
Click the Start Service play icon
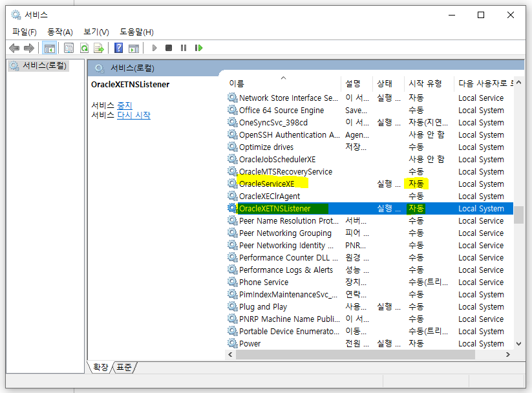154,48
